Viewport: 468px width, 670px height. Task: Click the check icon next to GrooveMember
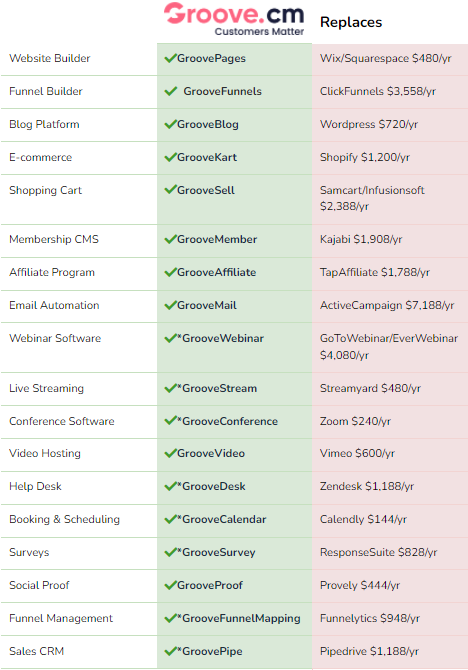[171, 239]
